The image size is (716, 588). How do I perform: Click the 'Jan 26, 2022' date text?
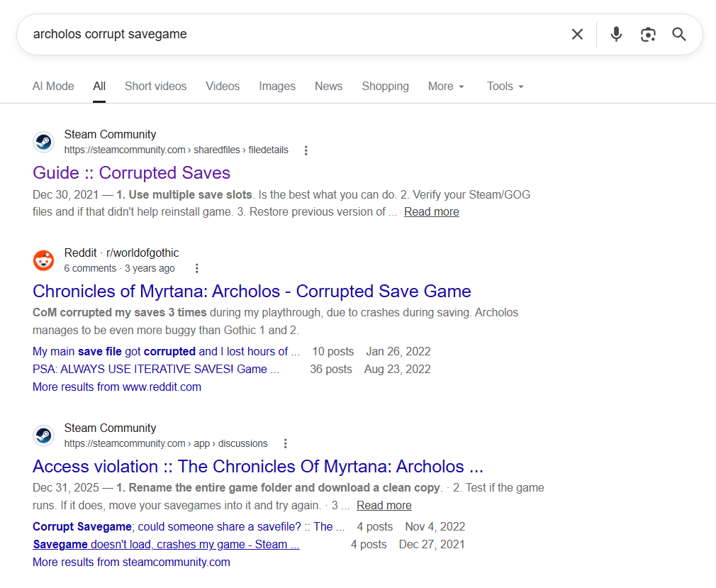tap(398, 351)
